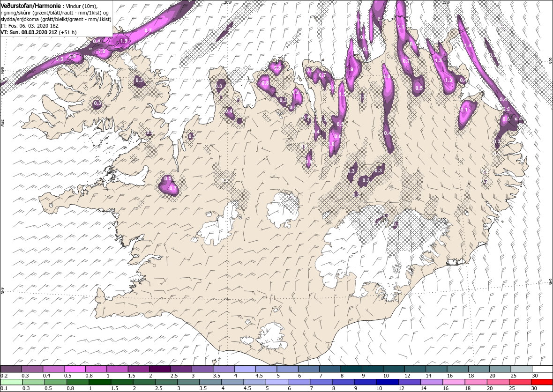Click the 0.4 label in the upper legend
This screenshot has height=392, width=553.
coord(46,376)
